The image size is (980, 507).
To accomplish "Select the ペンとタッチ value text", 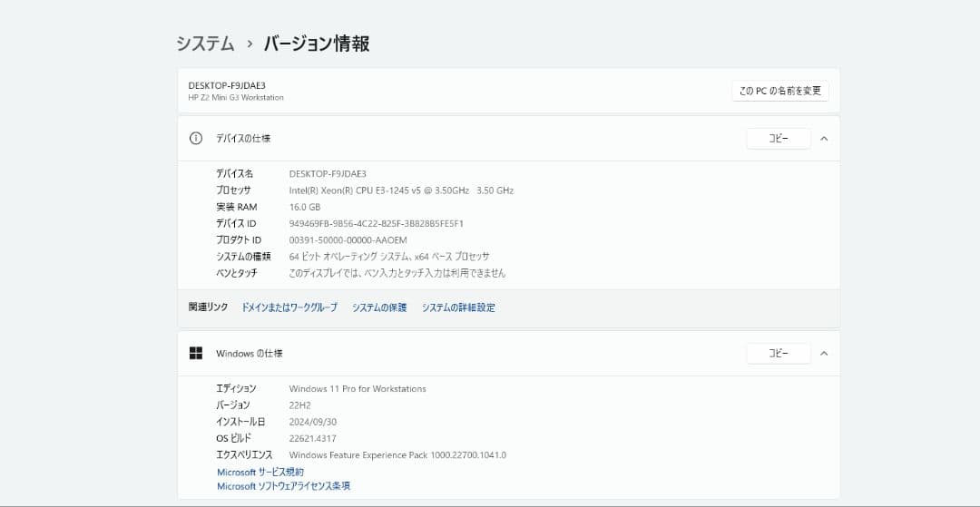I will click(397, 273).
